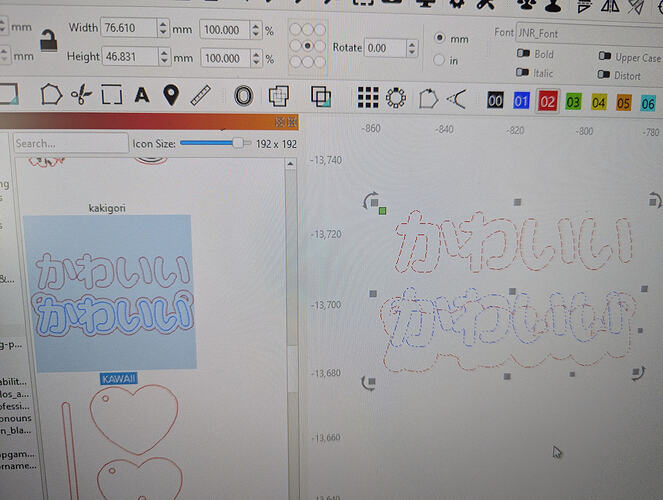Viewport: 663px width, 500px height.
Task: Select the mm units radio button
Action: click(x=440, y=38)
